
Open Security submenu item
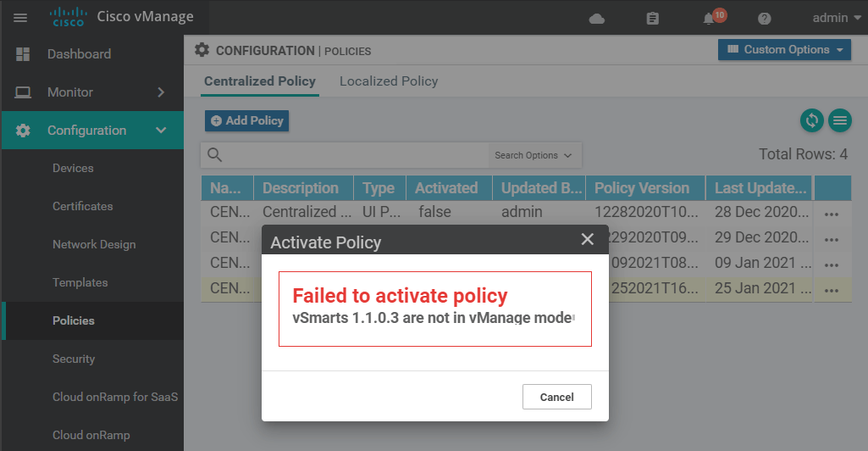click(x=74, y=359)
